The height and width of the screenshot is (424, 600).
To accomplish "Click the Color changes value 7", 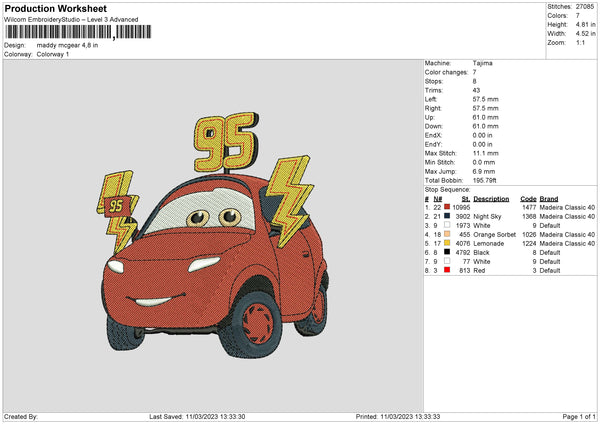I will [474, 72].
